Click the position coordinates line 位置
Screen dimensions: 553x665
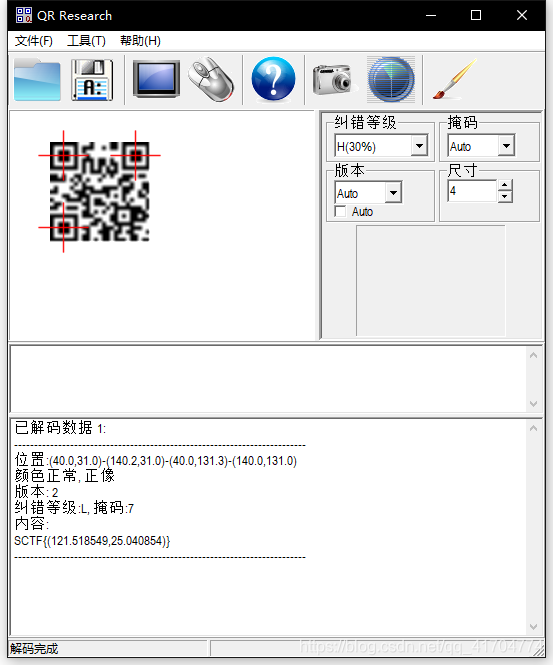(156, 460)
